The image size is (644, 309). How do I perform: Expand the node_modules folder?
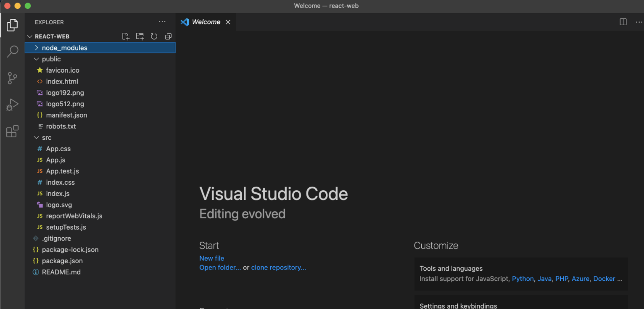(x=100, y=48)
